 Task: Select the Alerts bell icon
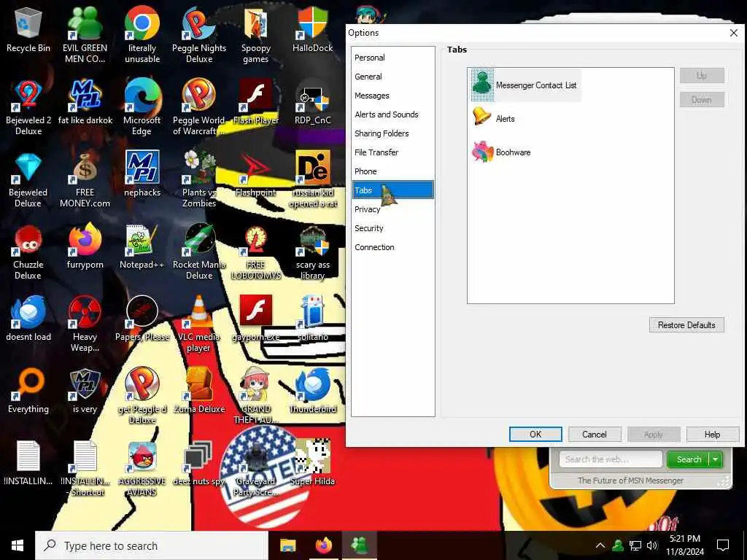point(481,117)
